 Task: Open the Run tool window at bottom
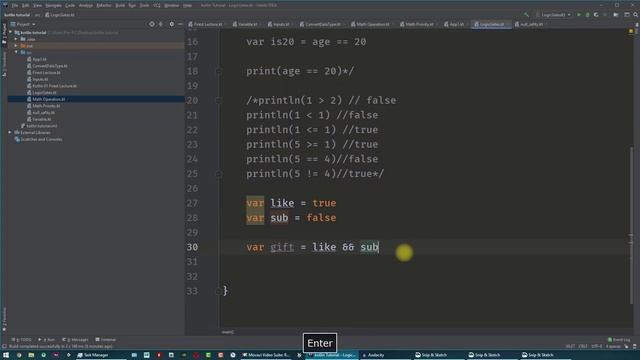pyautogui.click(x=47, y=340)
